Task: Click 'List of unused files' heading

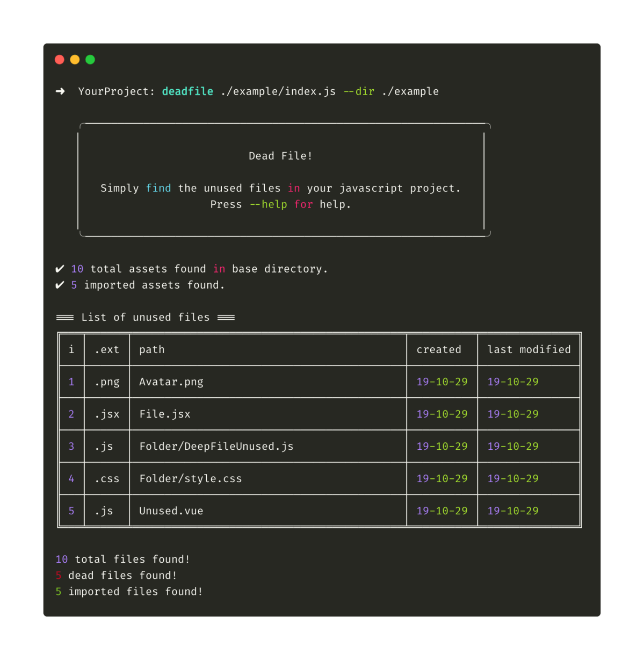Action: tap(146, 317)
